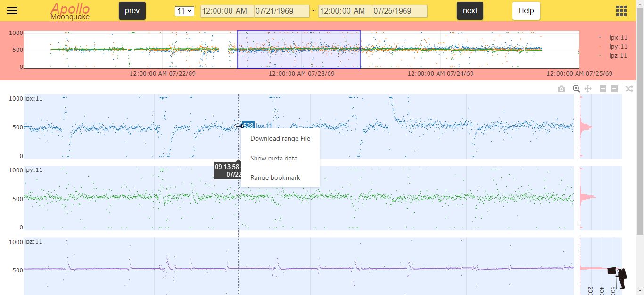Click the start date 07/21/1969 field
The width and height of the screenshot is (644, 295).
click(x=281, y=11)
